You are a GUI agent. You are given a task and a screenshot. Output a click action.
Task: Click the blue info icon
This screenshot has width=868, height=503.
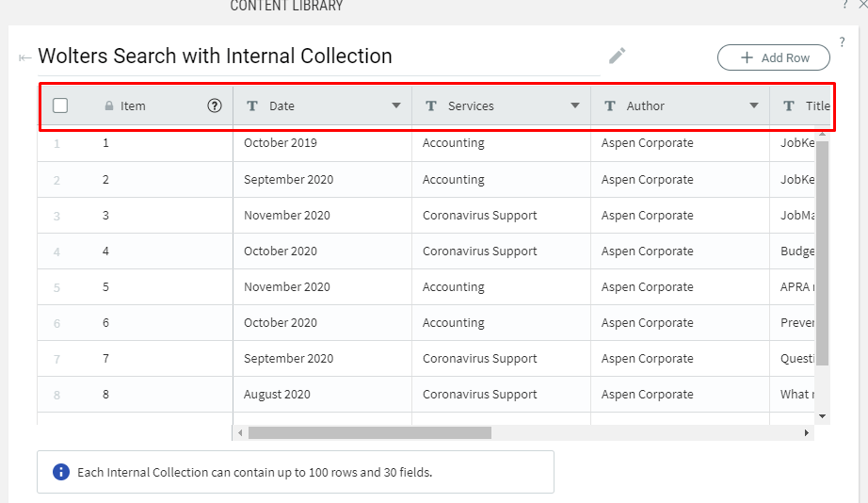61,472
